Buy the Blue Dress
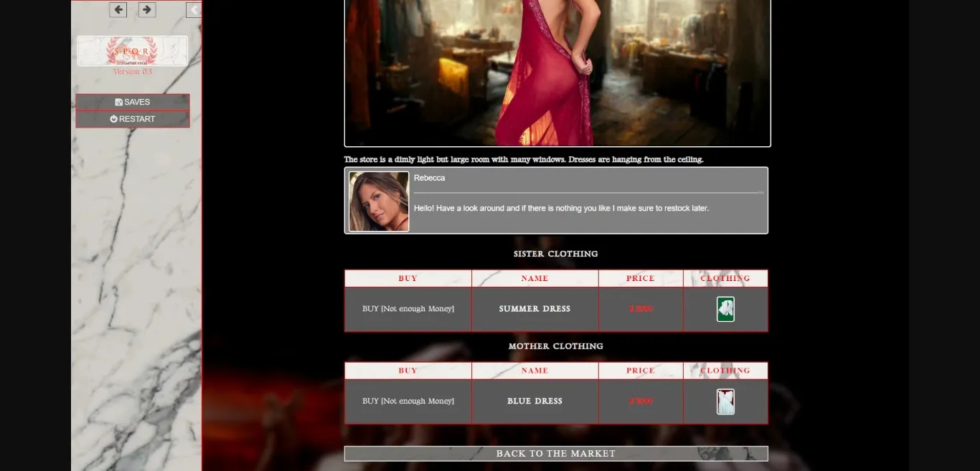Viewport: 980px width, 471px height. point(407,401)
